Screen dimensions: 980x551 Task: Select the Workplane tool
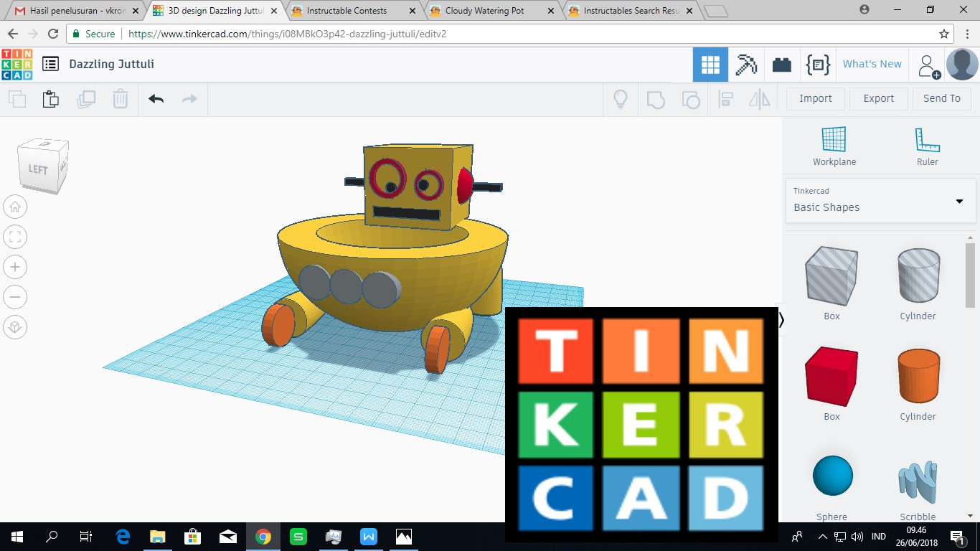tap(834, 143)
